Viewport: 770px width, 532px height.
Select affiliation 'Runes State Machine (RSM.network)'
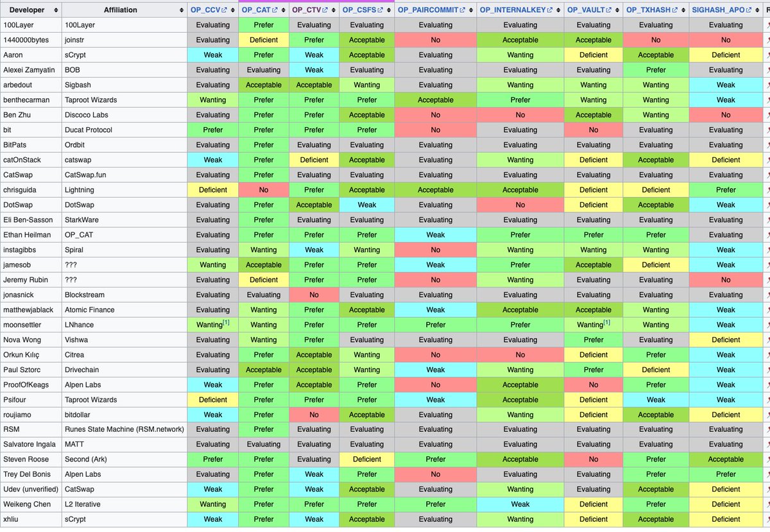point(124,429)
